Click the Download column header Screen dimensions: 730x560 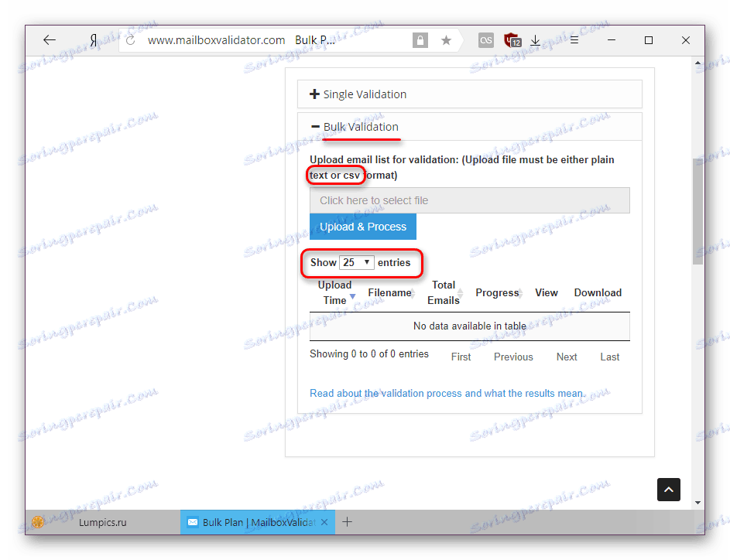click(598, 292)
